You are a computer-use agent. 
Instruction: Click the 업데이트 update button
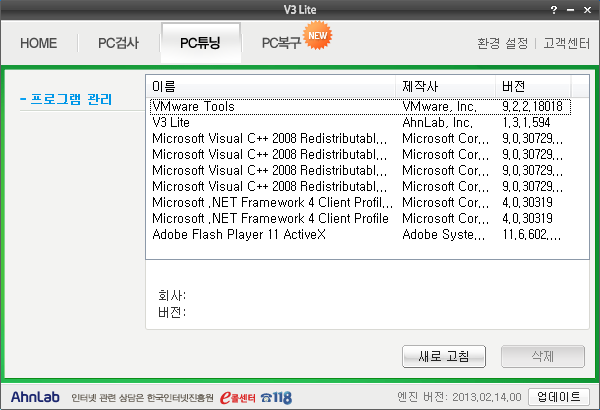[x=559, y=397]
